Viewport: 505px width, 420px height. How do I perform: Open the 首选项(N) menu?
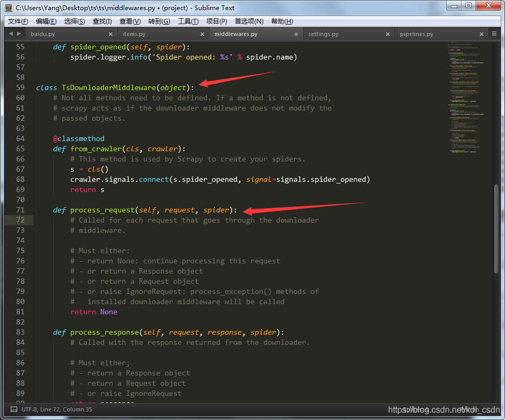pos(249,21)
